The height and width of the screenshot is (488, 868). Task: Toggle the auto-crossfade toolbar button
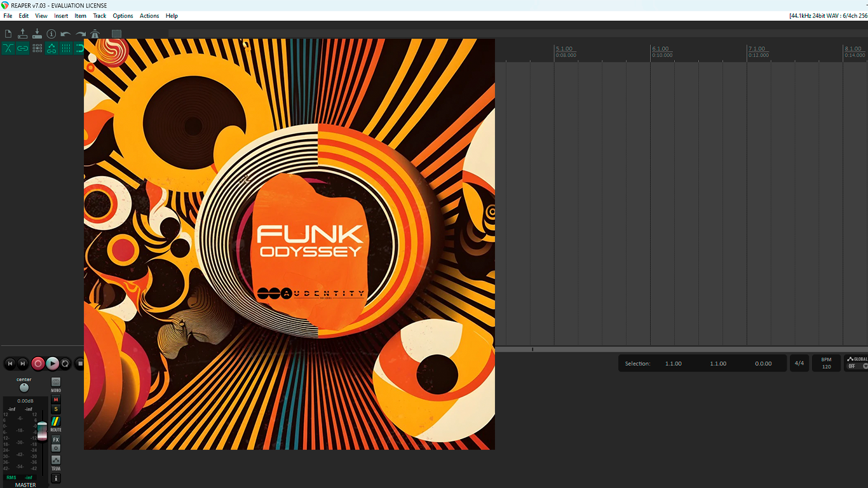click(8, 48)
